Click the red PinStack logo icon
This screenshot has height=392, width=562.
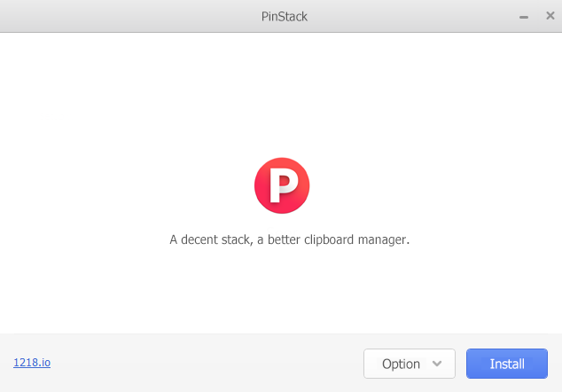coord(281,185)
